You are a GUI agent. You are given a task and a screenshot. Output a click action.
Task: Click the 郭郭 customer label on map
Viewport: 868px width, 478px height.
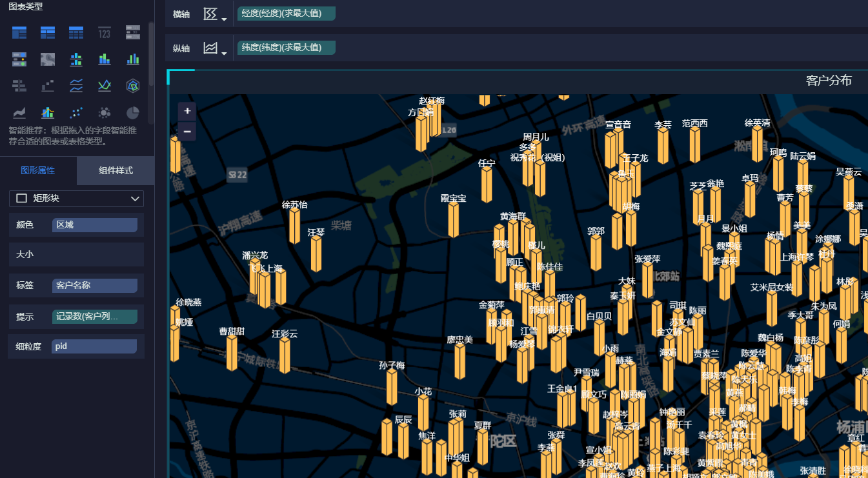tap(596, 231)
